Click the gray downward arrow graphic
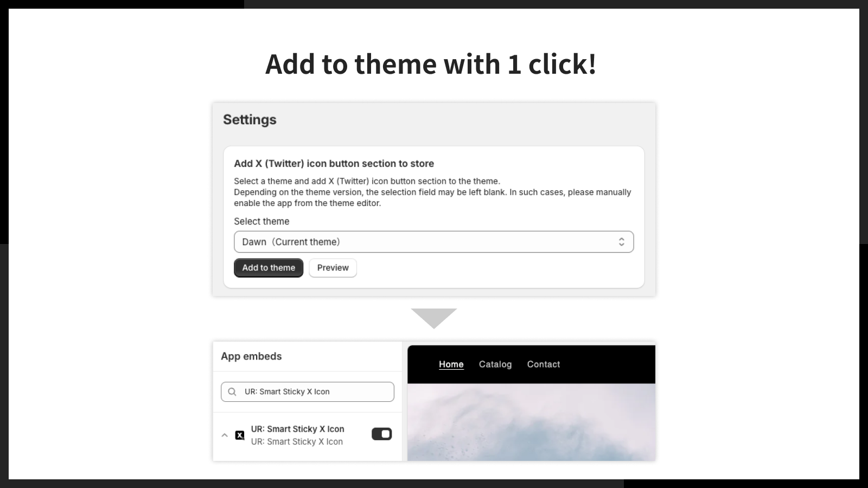Viewport: 868px width, 488px height. (434, 318)
